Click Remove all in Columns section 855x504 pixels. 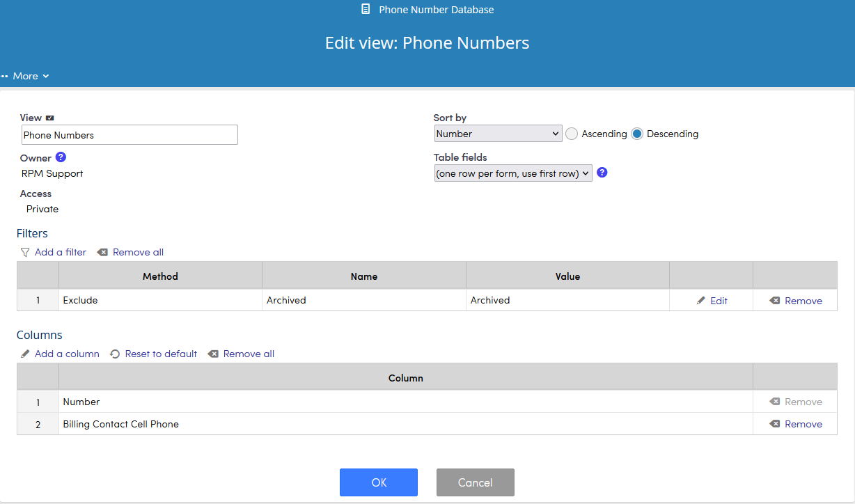point(249,354)
